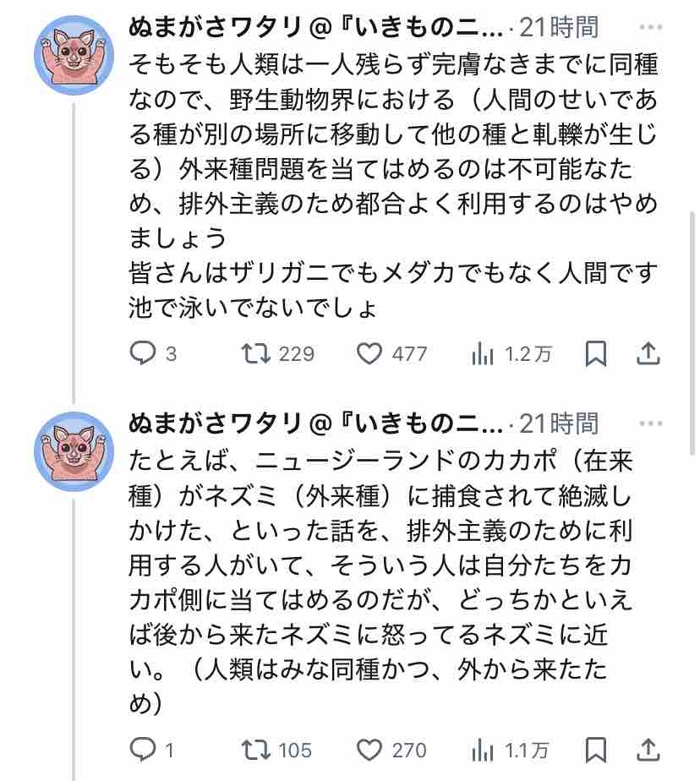
Task: Bookmark the first tweet about 排外主義
Action: pyautogui.click(x=596, y=354)
